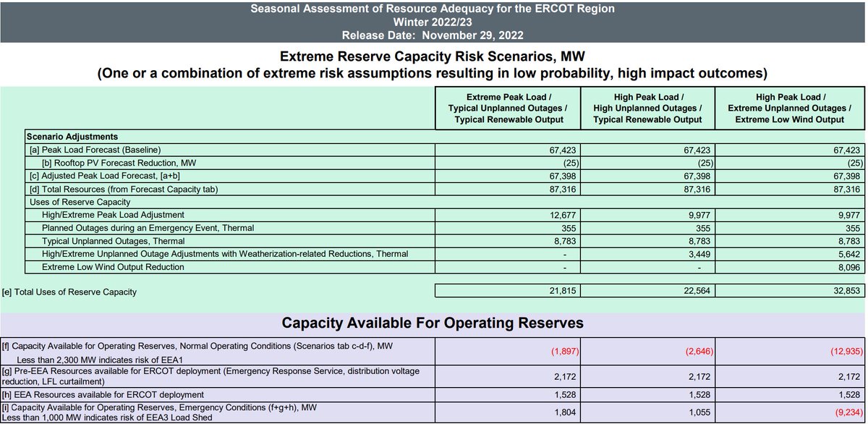Click '[b] Rooftop PV Forecast Reduction, MW' label
This screenshot has height=424, width=868.
coord(119,163)
